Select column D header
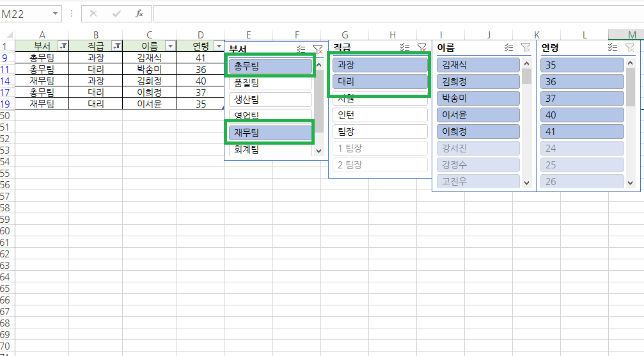This screenshot has height=356, width=644. 200,35
